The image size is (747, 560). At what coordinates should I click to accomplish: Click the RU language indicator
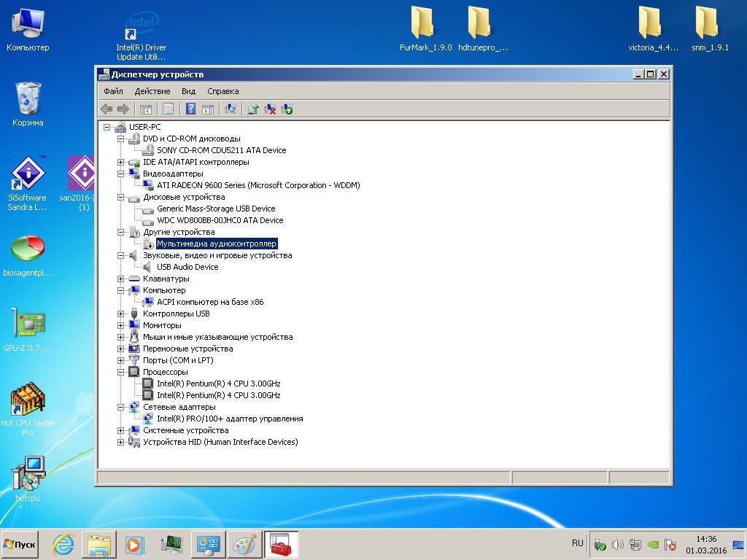(578, 543)
